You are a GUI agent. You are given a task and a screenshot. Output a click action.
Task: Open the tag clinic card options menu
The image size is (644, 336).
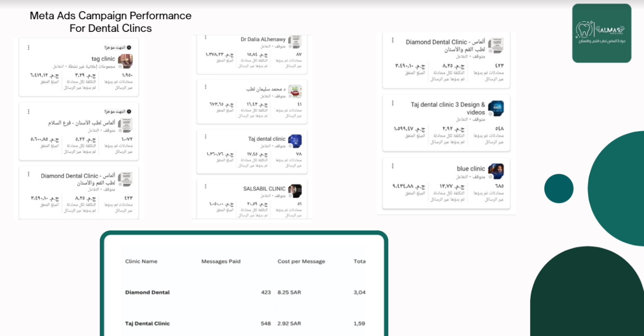point(28,47)
